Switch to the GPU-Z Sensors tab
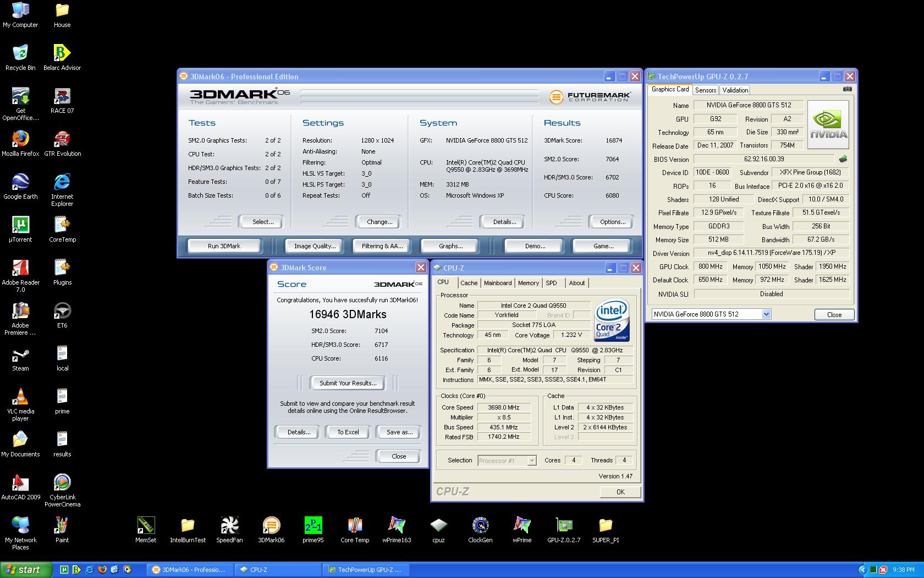Screen dimensions: 924x578 [x=705, y=90]
